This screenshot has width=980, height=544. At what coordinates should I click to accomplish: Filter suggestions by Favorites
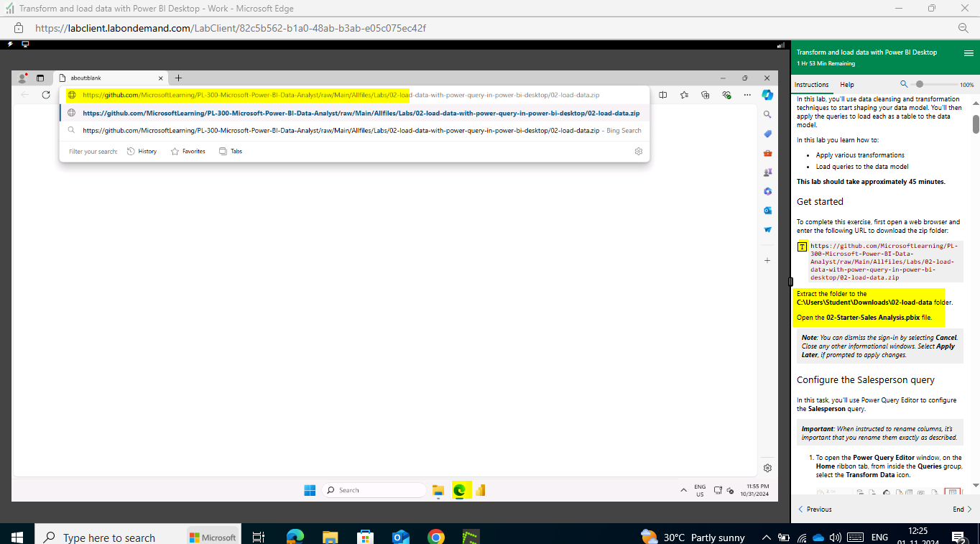188,152
